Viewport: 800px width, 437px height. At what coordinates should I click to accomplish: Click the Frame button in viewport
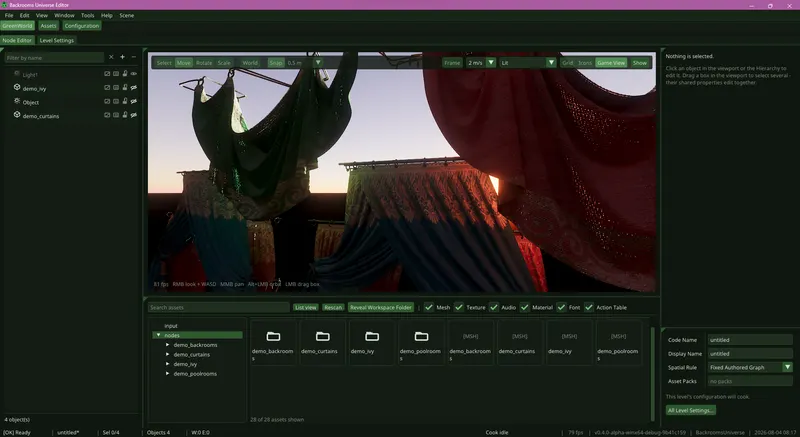click(x=452, y=63)
